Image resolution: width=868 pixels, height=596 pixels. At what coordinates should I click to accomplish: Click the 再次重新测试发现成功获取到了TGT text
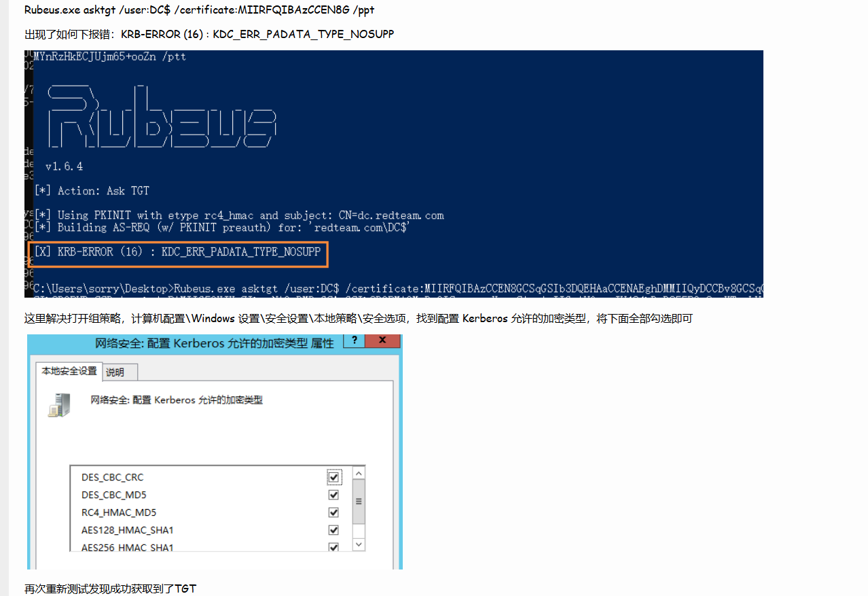[x=110, y=589]
